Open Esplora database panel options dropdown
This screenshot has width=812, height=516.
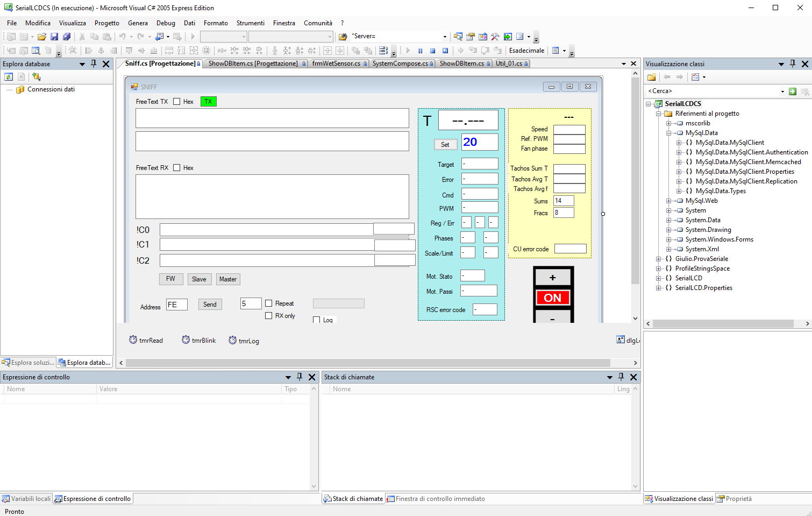82,64
